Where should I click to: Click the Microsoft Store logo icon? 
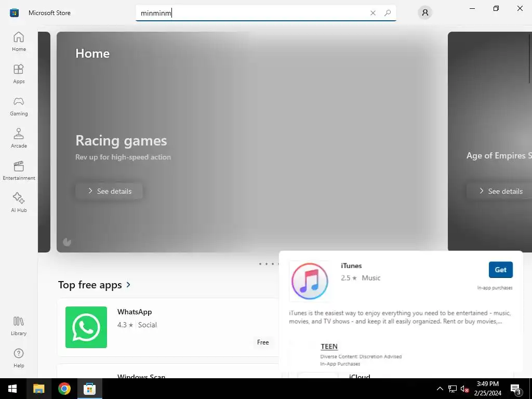[14, 13]
